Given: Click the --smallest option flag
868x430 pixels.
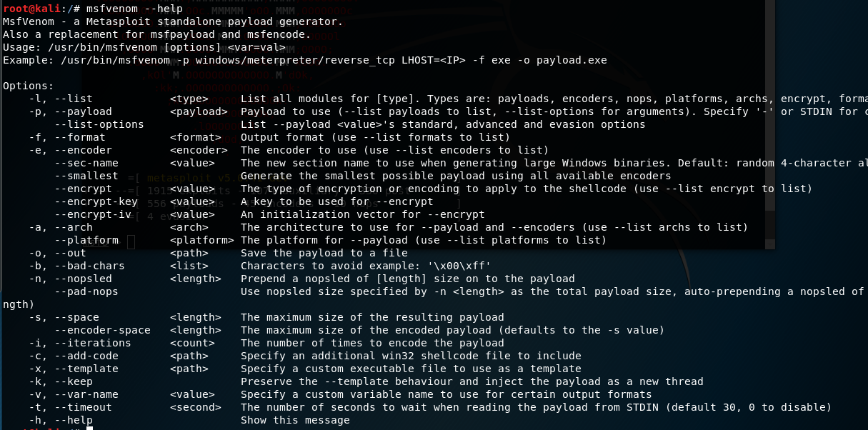Looking at the screenshot, I should (x=86, y=176).
